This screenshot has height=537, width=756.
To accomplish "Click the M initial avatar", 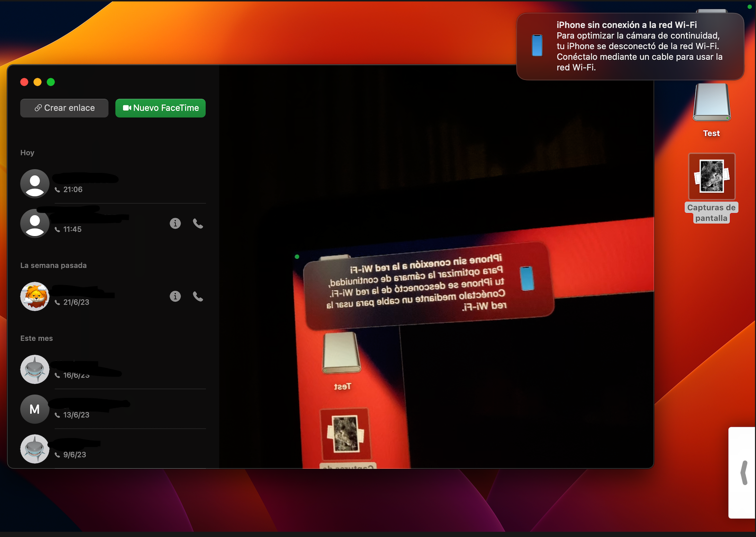I will click(x=35, y=409).
